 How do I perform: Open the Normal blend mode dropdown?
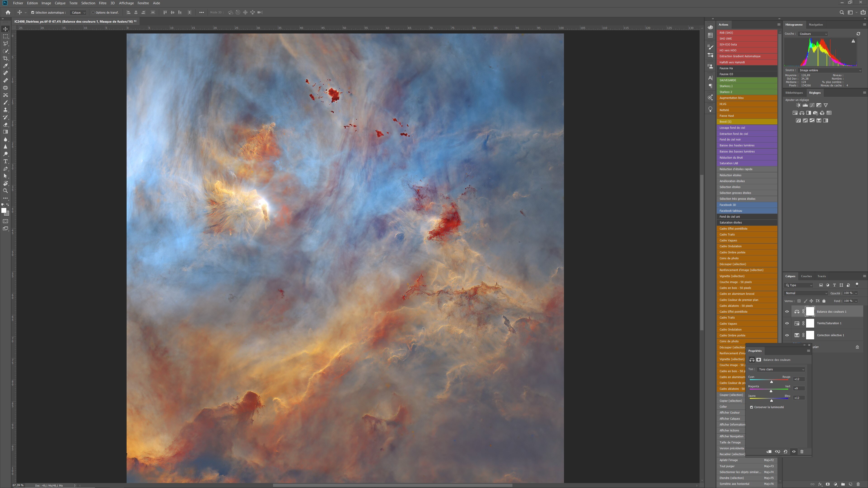(x=806, y=293)
